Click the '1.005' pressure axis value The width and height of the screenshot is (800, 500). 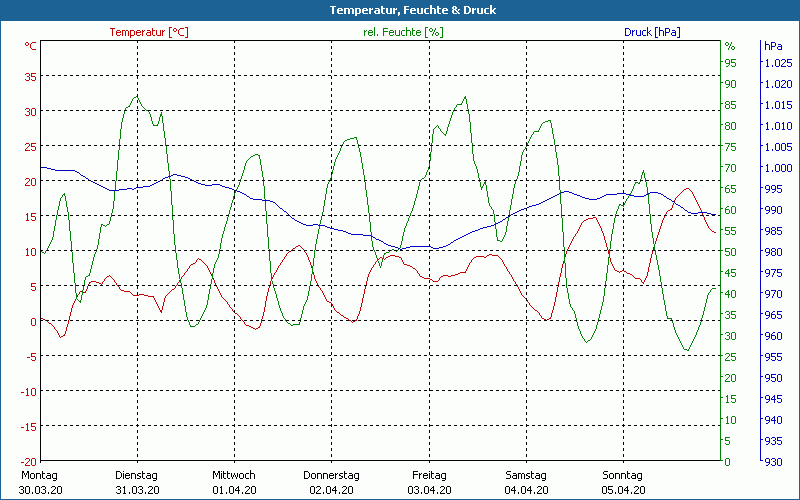[778, 147]
